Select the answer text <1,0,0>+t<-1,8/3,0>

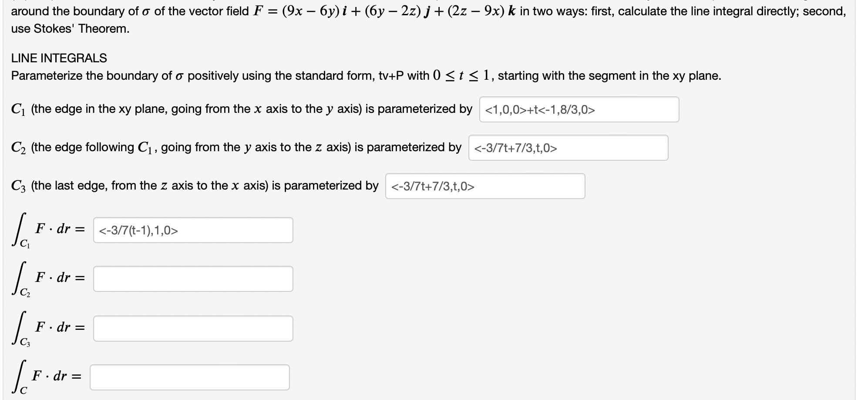tap(540, 109)
